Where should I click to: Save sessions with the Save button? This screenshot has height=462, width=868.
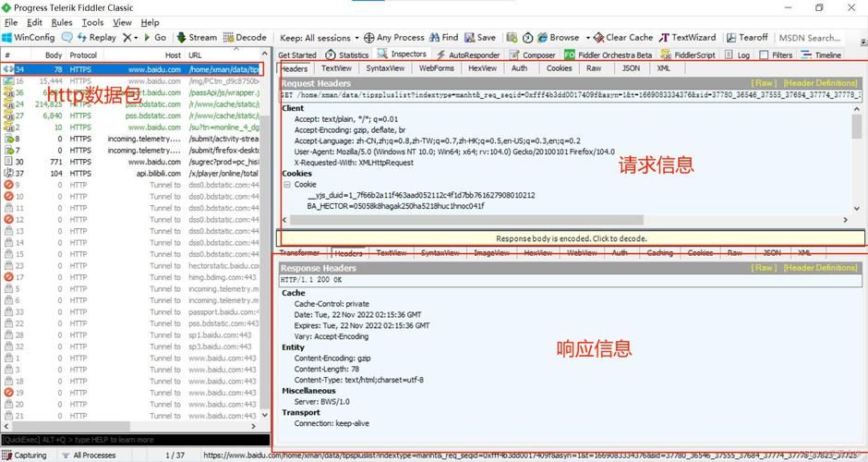(x=480, y=38)
